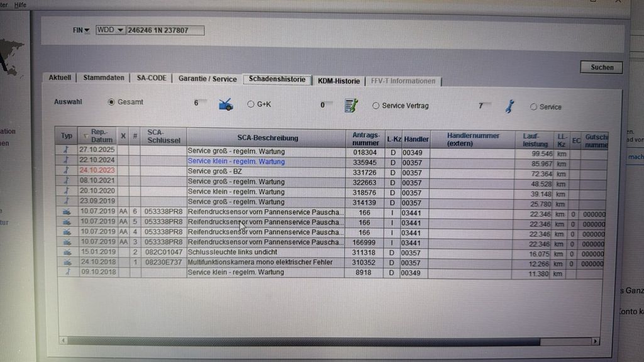Click wrench type icon in 20.10.2020 row
644x362 pixels.
tap(67, 191)
